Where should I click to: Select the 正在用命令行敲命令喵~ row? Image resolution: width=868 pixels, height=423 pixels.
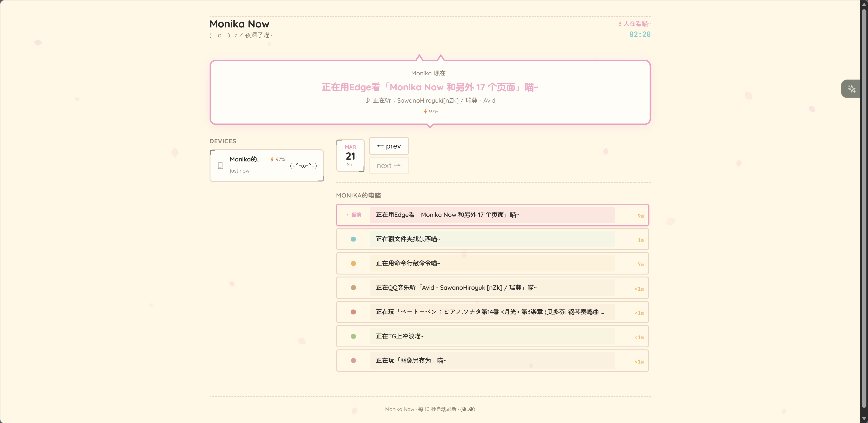[x=492, y=263]
